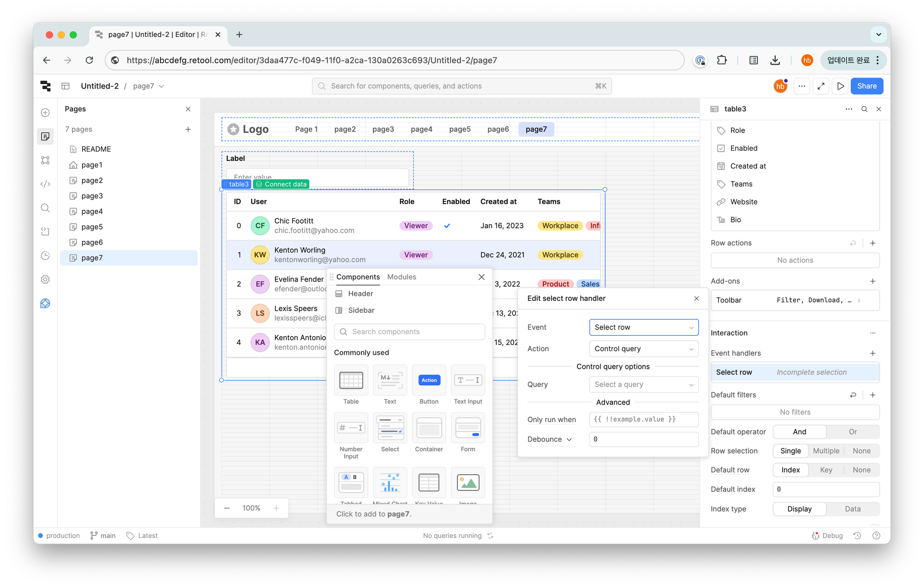Open the component tree icon in left sidebar

45,160
